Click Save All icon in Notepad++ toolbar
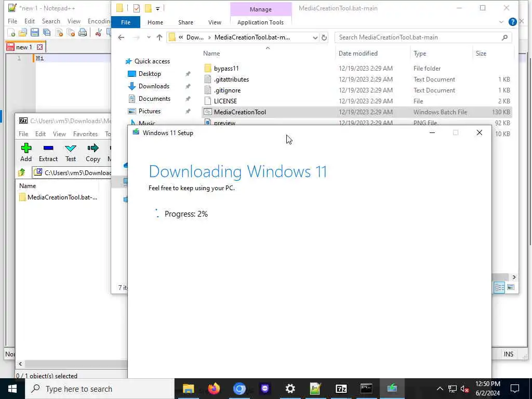 [46, 33]
